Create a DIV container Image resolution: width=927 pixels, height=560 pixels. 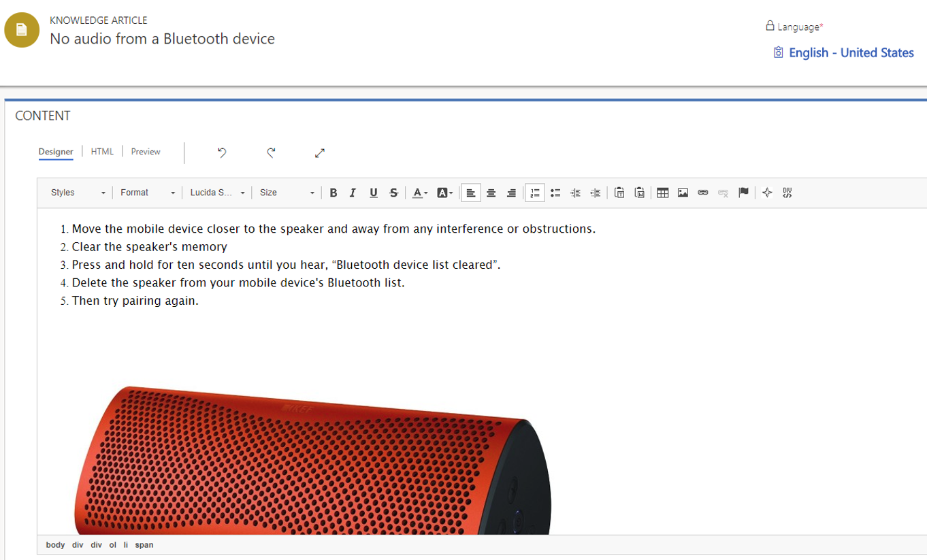pos(787,193)
